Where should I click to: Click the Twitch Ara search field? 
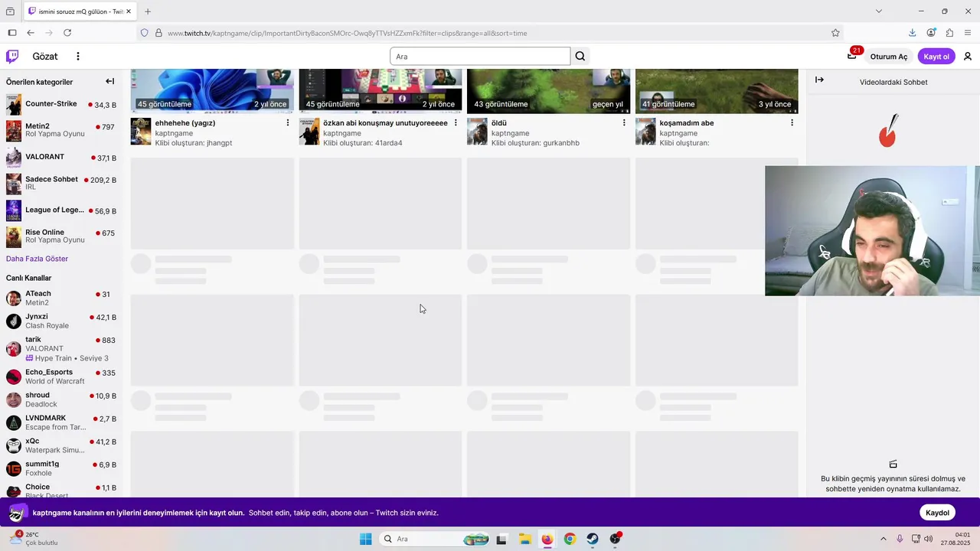pos(480,57)
